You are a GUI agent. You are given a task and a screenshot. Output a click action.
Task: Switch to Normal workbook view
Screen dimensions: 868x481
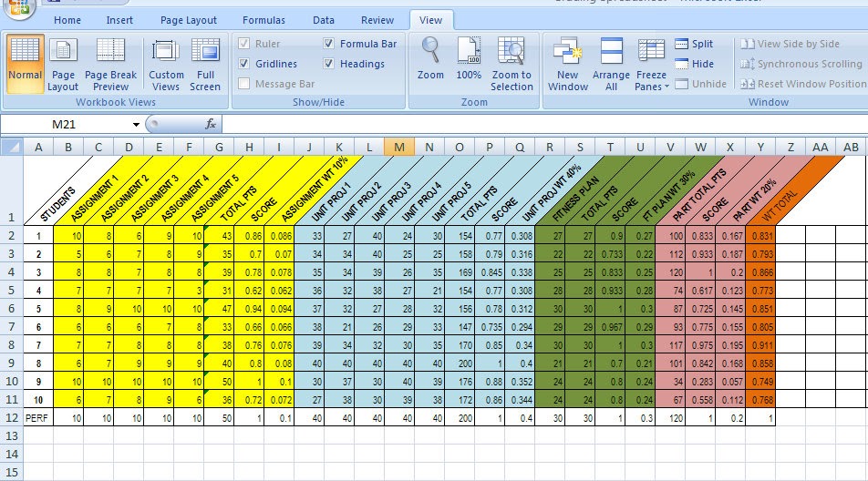pos(26,64)
